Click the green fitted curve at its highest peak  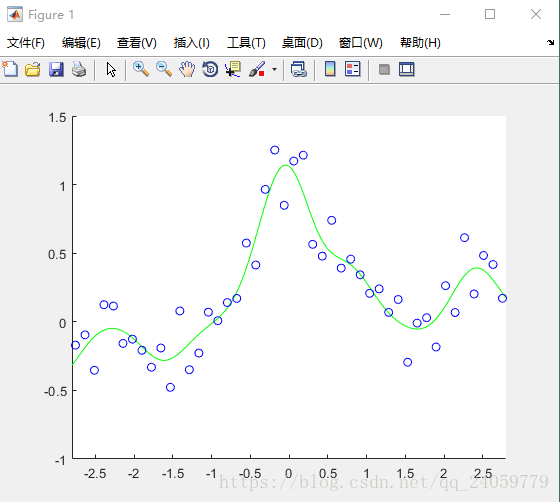[285, 165]
